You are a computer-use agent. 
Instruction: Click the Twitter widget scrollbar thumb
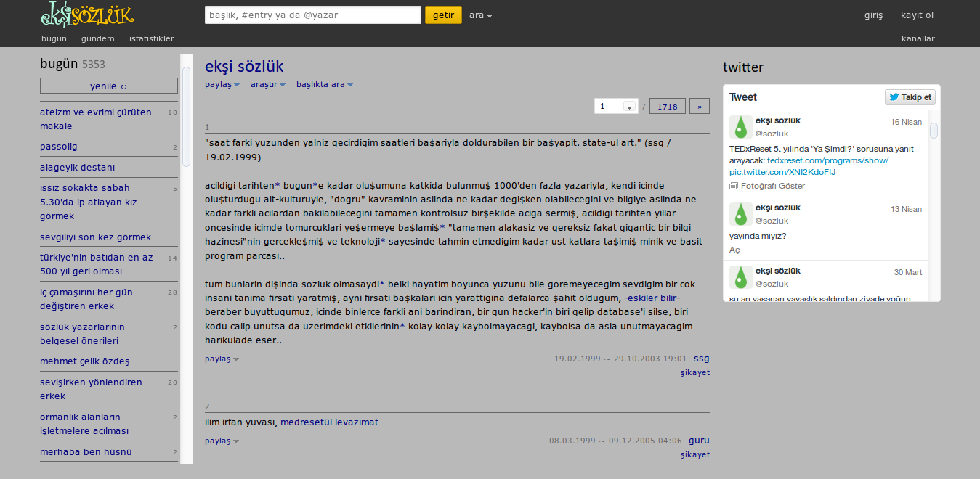[x=934, y=131]
